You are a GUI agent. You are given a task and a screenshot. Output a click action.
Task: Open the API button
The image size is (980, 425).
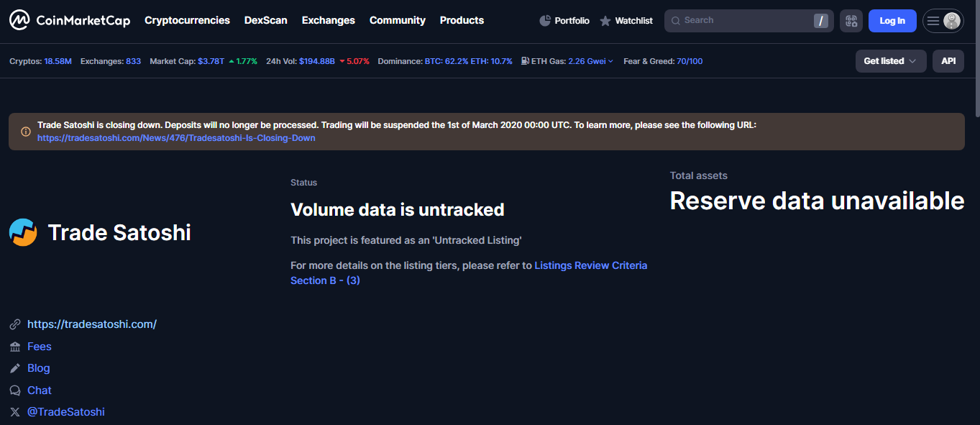[x=948, y=61]
